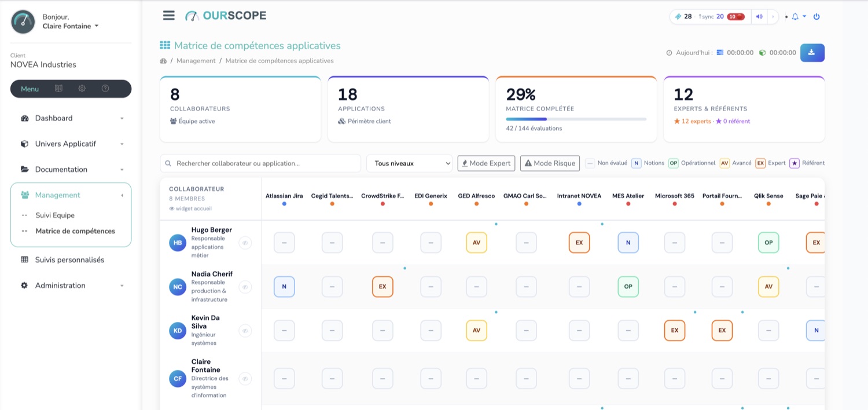Toggle Kevin Da Silva's eye visibility icon
This screenshot has height=410, width=868.
point(245,331)
